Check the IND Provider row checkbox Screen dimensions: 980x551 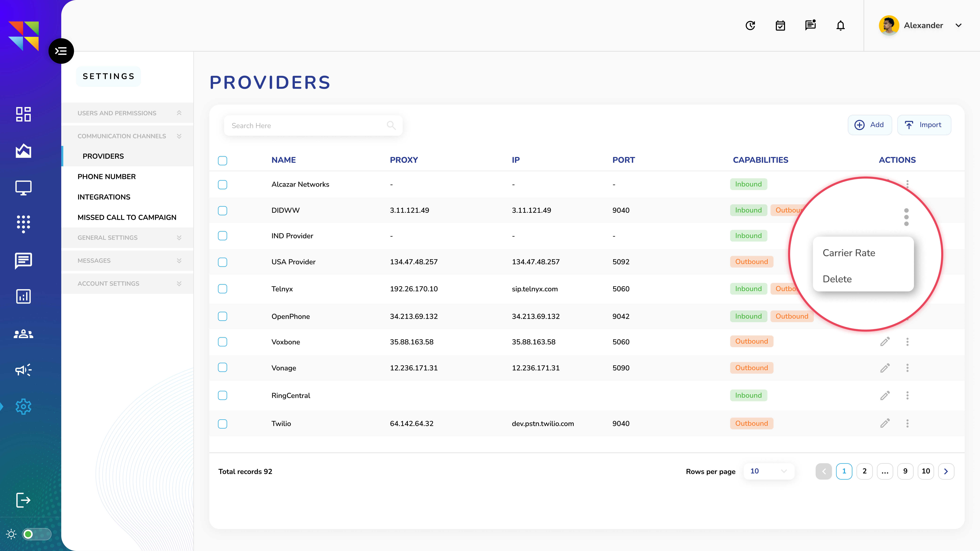223,236
